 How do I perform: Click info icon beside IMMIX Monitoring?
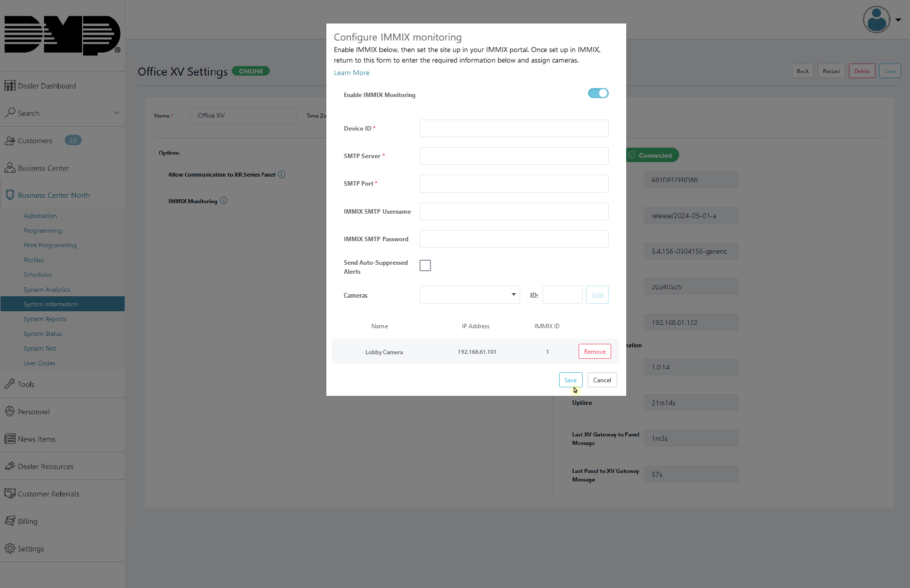click(224, 201)
